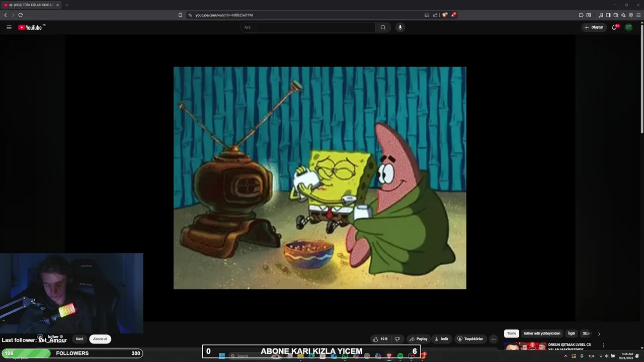Select the İlgili filter chip
644x362 pixels.
click(x=572, y=333)
